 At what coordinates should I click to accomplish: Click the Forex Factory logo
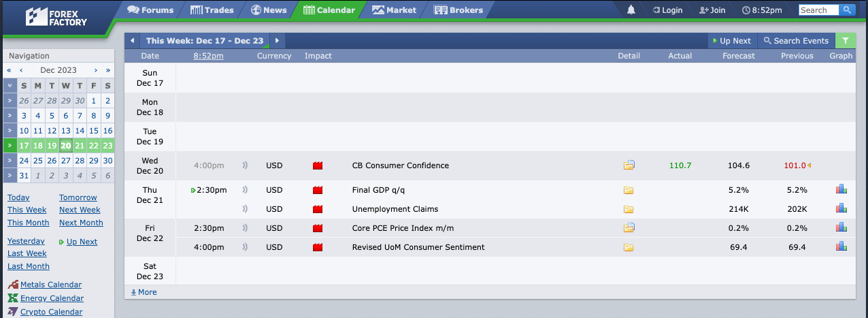click(56, 16)
